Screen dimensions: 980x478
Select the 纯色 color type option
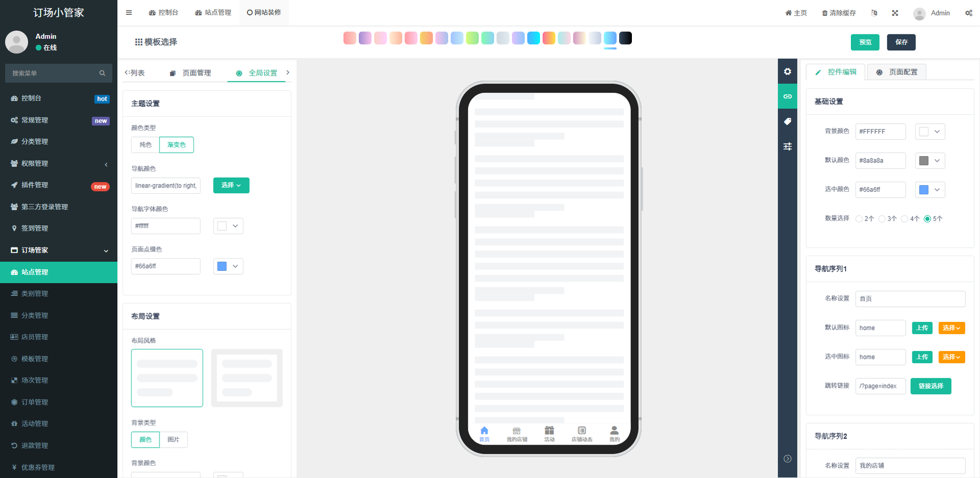coord(145,145)
